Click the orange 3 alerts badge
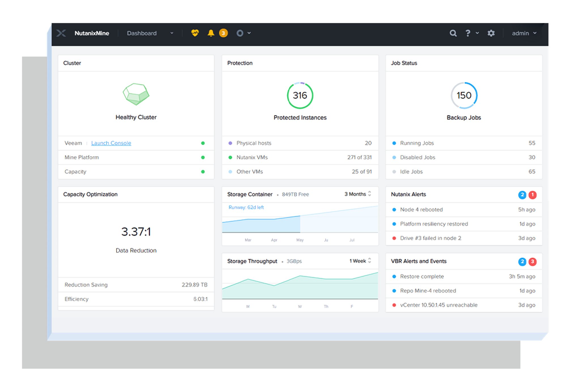Viewport: 571px width, 392px height. coord(223,33)
